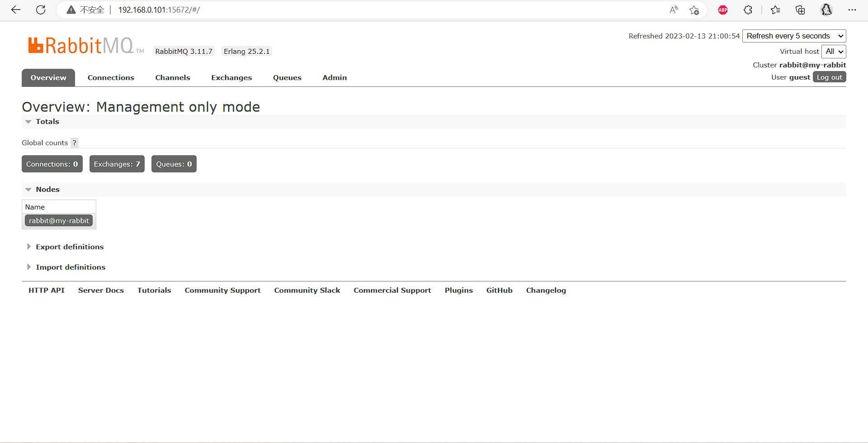Image resolution: width=868 pixels, height=443 pixels.
Task: Open the Refresh every 5 seconds dropdown
Action: 794,36
